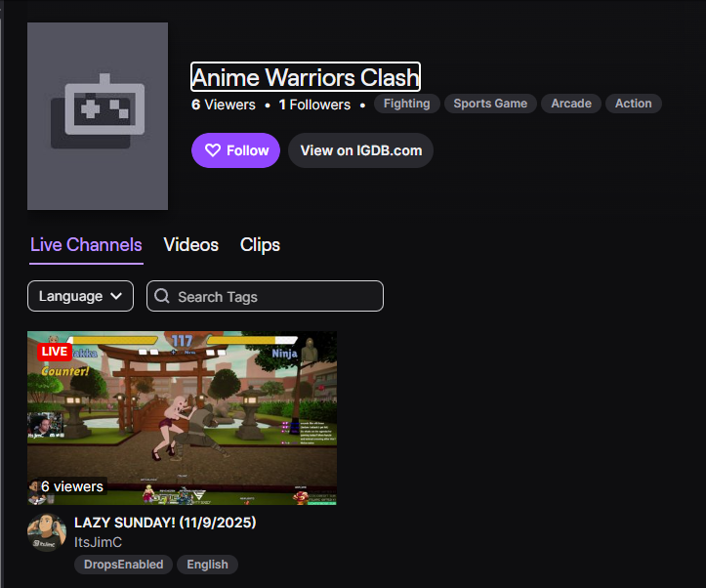Screen dimensions: 706x588
Task: Switch to the Live Channels tab
Action: pos(86,245)
